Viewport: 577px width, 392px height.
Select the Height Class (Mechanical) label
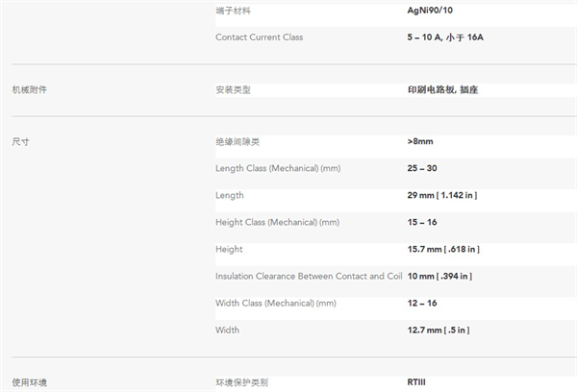coord(277,222)
